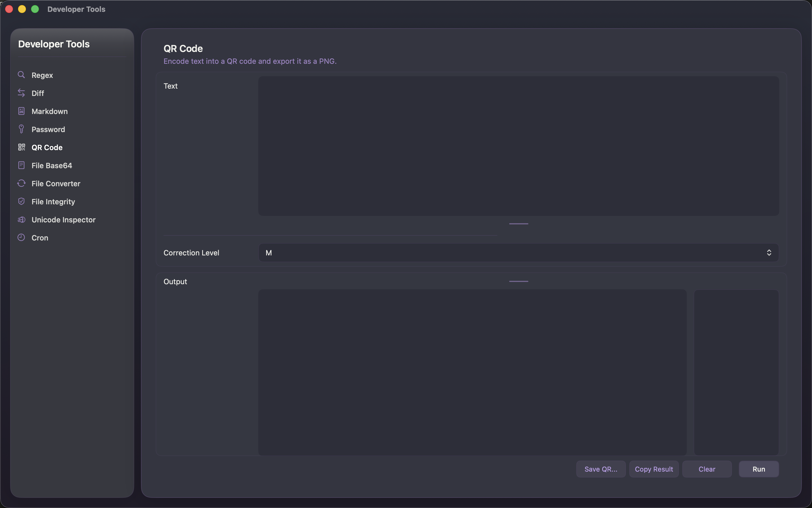Image resolution: width=812 pixels, height=508 pixels.
Task: Switch to the Diff tool
Action: pyautogui.click(x=72, y=93)
